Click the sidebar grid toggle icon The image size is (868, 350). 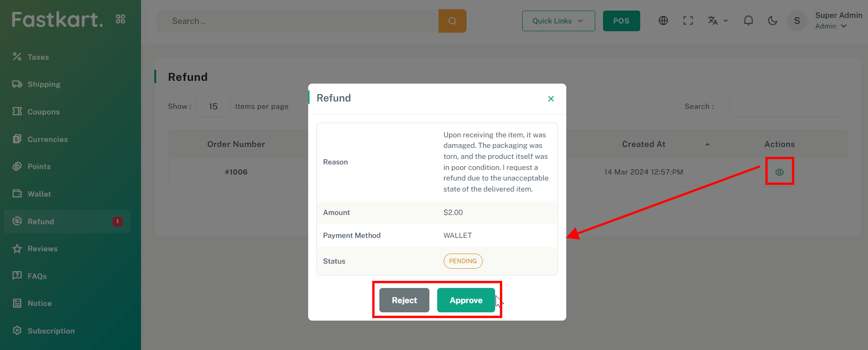pos(120,19)
